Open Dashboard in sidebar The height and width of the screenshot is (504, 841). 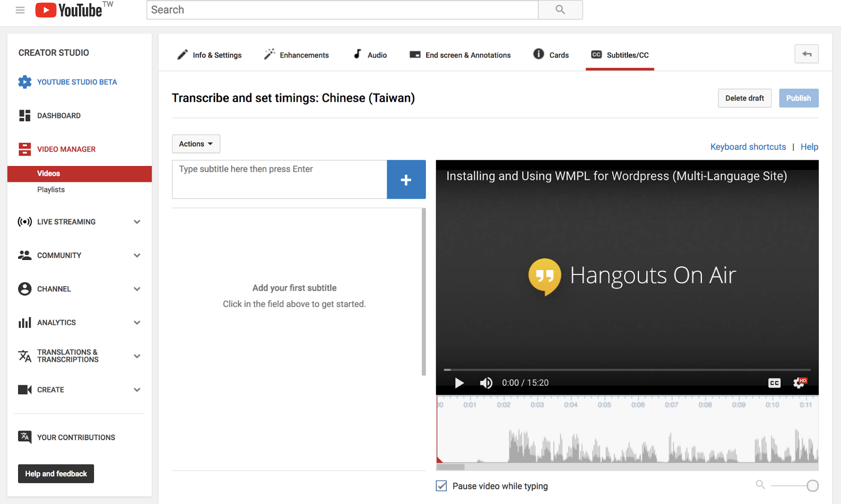click(59, 116)
